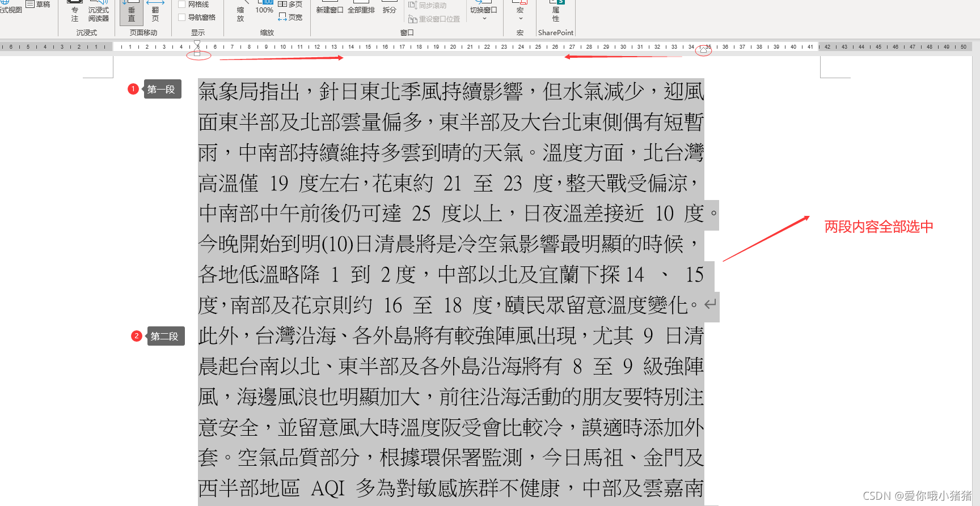Click the paragraph mark after 變化。
Screen dimensions: 980x506
[x=710, y=305]
